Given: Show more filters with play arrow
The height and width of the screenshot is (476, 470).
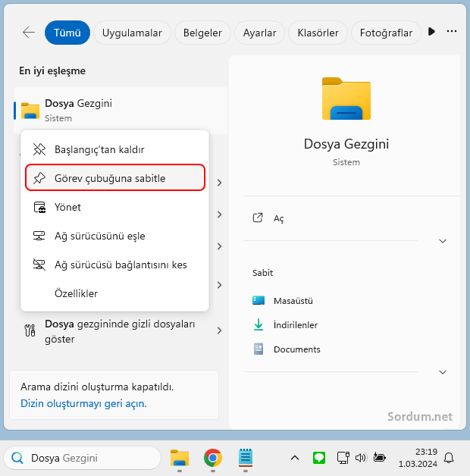Looking at the screenshot, I should 431,31.
